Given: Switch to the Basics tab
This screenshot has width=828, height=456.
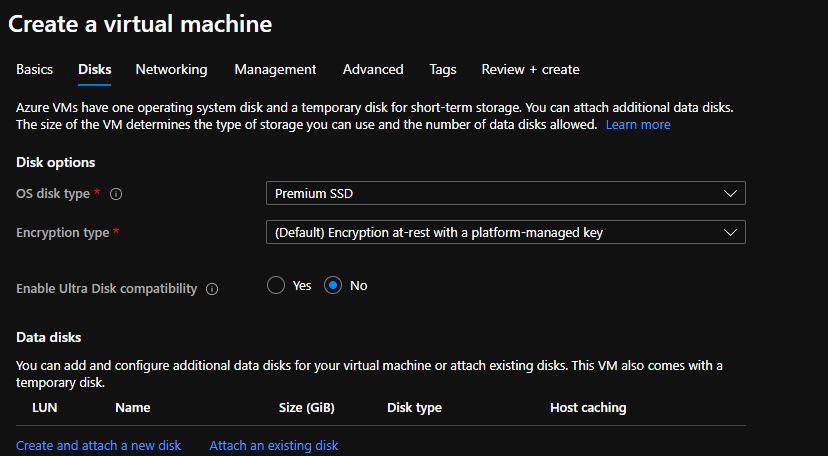Looking at the screenshot, I should [x=34, y=69].
